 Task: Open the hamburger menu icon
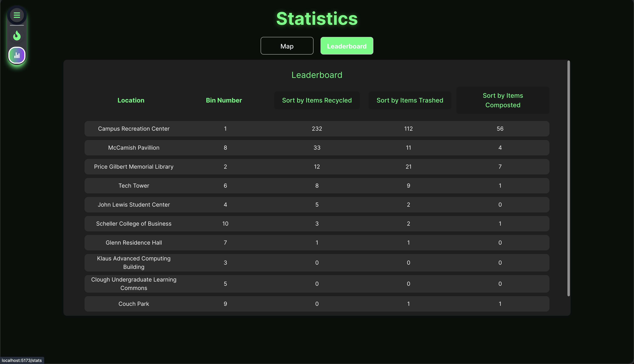[17, 15]
